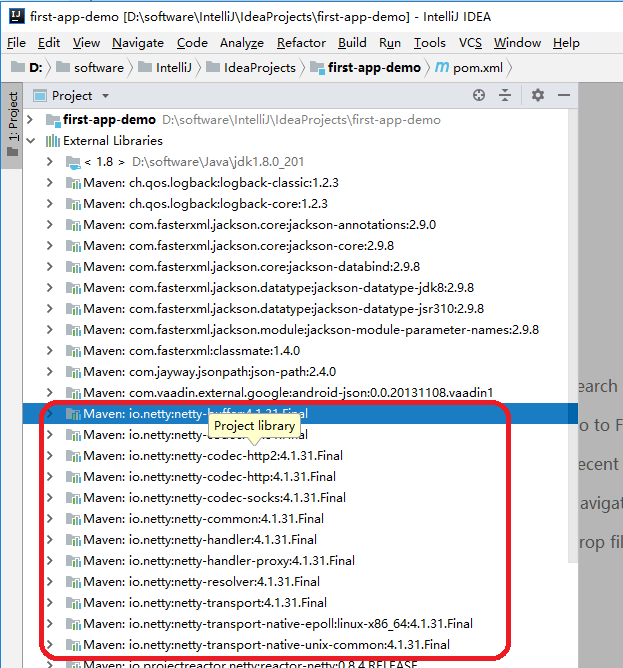Click the External Libraries icon
The image size is (623, 668).
(52, 141)
